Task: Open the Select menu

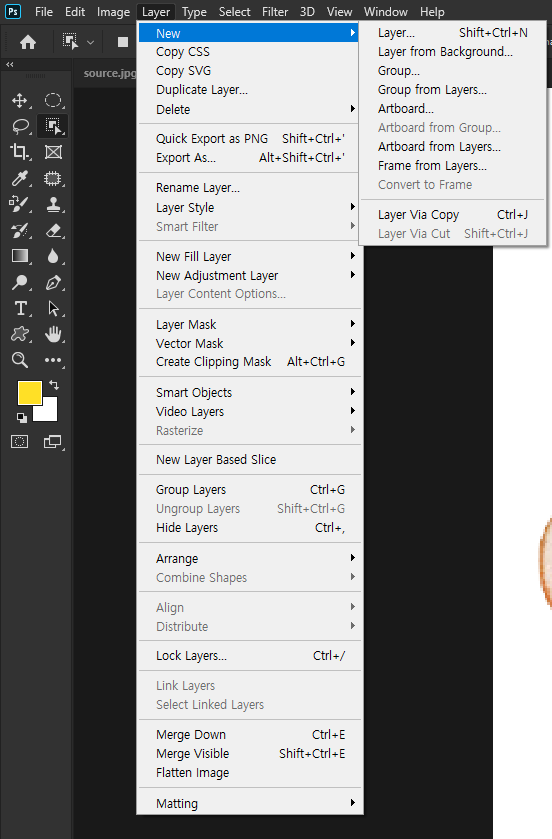Action: coord(234,12)
